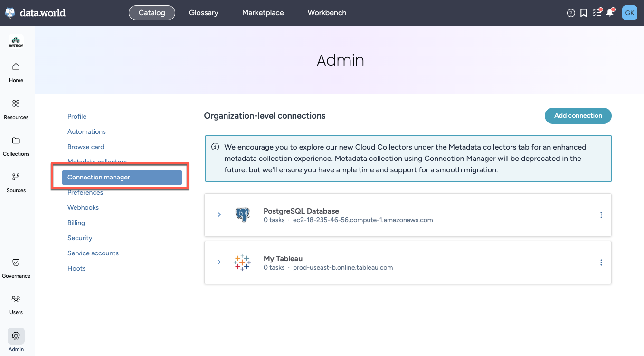This screenshot has width=644, height=356.
Task: Click the Add connection button
Action: click(x=578, y=116)
